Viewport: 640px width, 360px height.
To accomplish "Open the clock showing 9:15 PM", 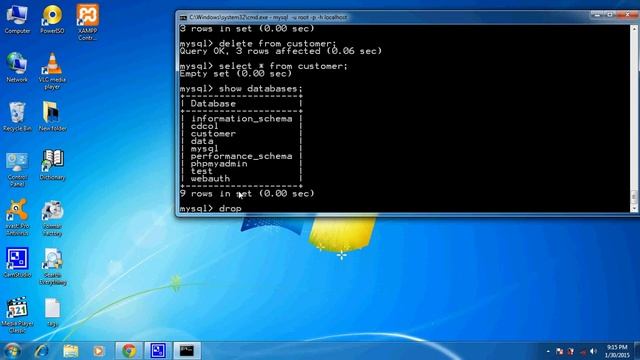I will click(x=617, y=351).
